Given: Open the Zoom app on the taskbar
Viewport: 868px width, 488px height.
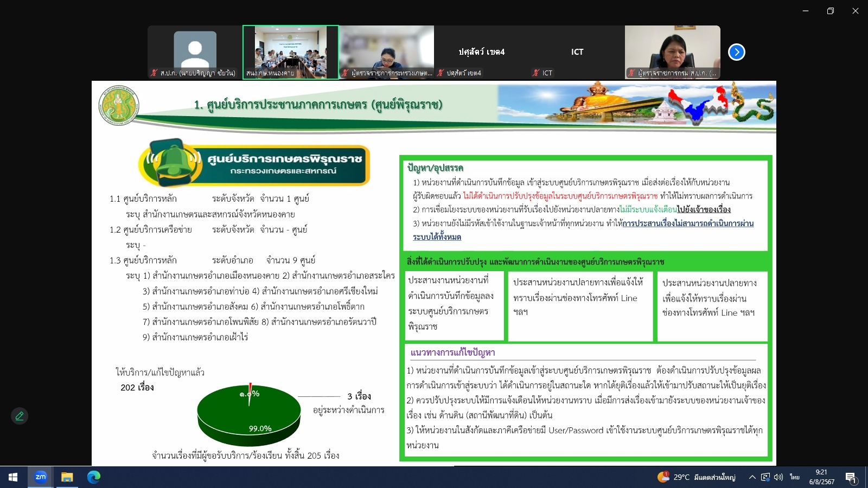Looking at the screenshot, I should click(41, 477).
